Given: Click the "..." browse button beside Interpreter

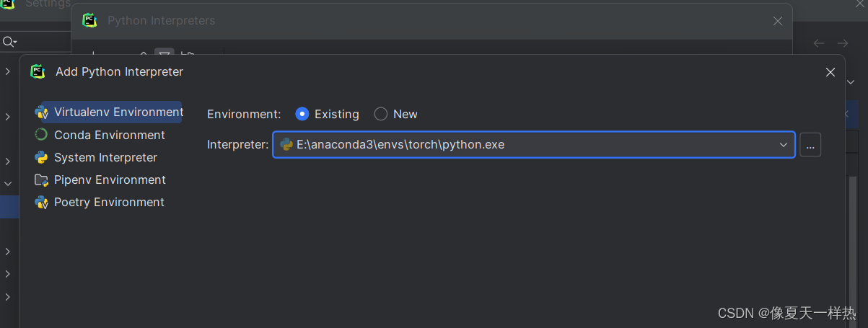Looking at the screenshot, I should (x=810, y=145).
